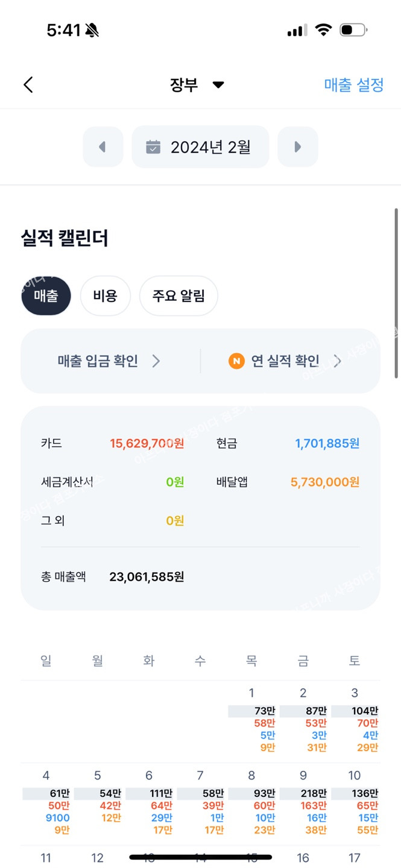Go to previous month arrow

[x=103, y=146]
